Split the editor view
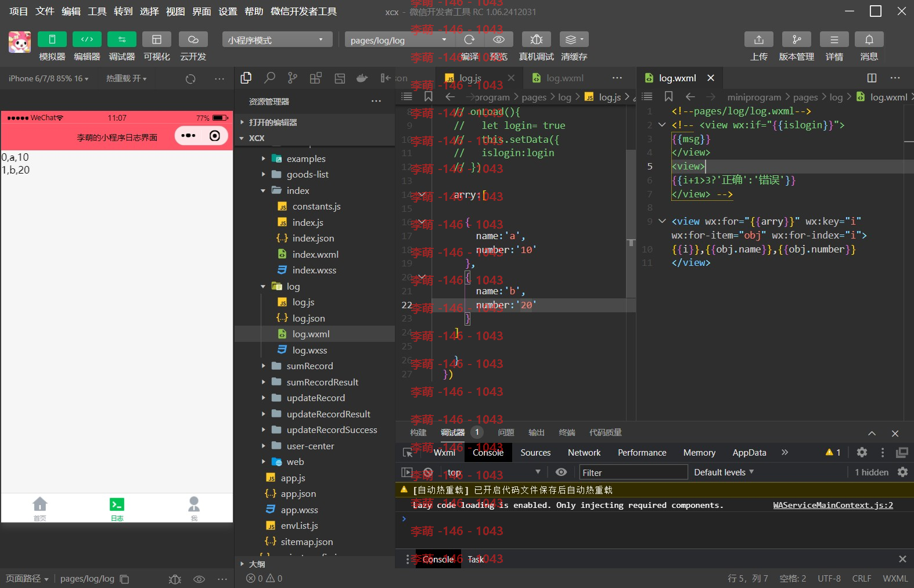This screenshot has width=914, height=588. click(x=872, y=78)
